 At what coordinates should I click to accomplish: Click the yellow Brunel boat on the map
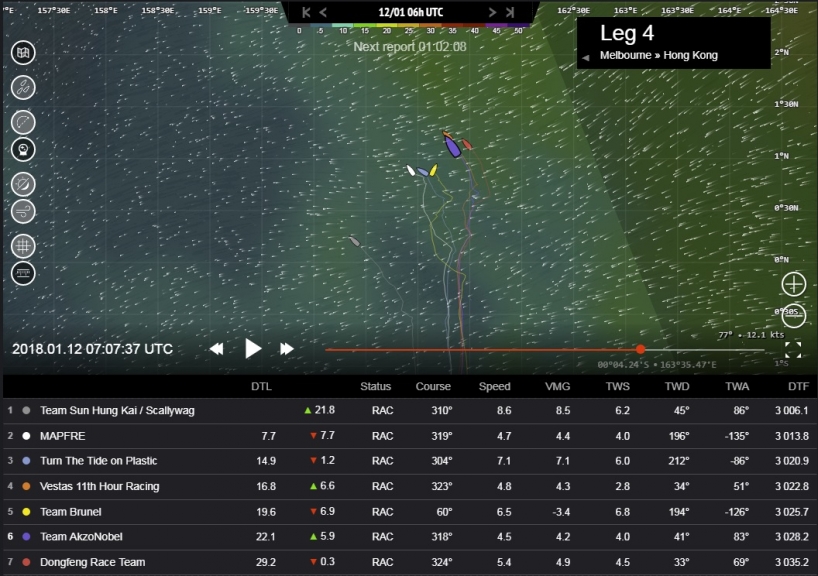[x=434, y=170]
